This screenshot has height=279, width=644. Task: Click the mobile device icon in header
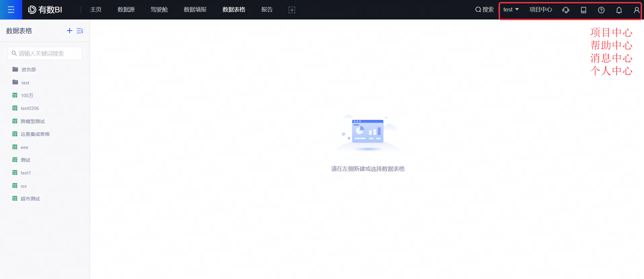[x=583, y=10]
